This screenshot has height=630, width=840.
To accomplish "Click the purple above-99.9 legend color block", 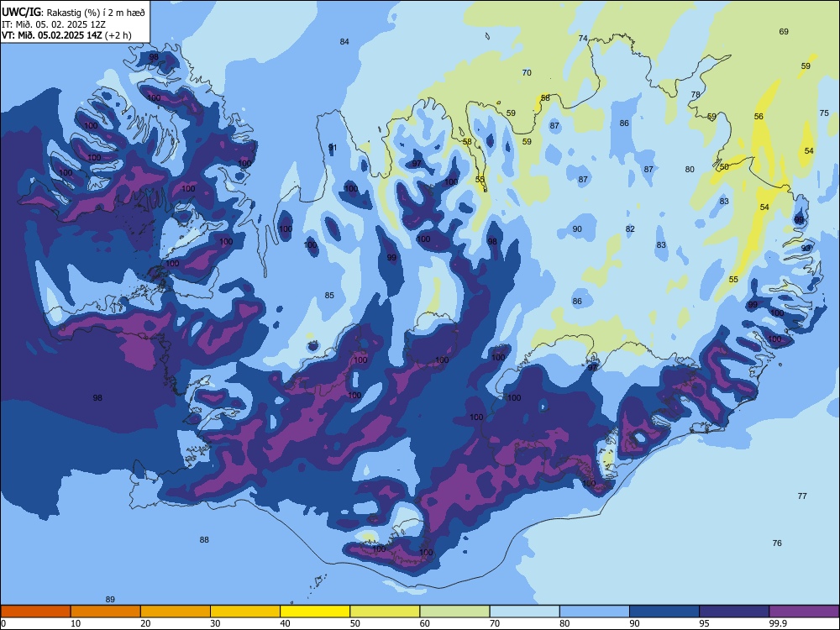I will 804,612.
